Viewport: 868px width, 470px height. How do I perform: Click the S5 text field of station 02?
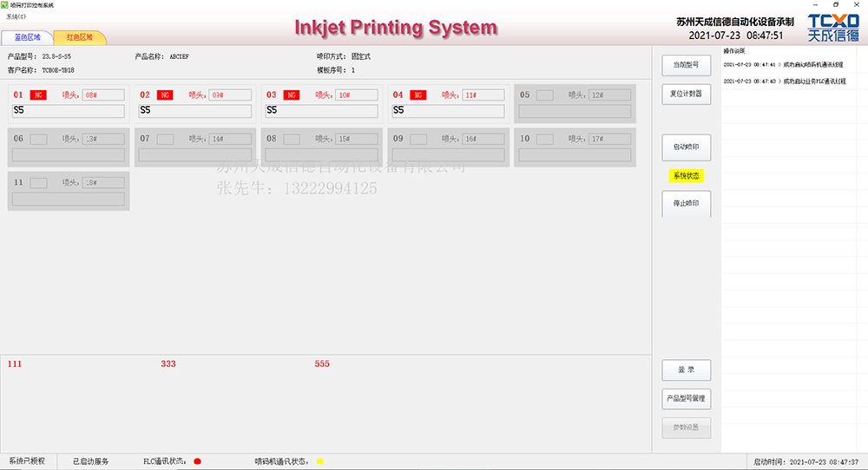[195, 111]
